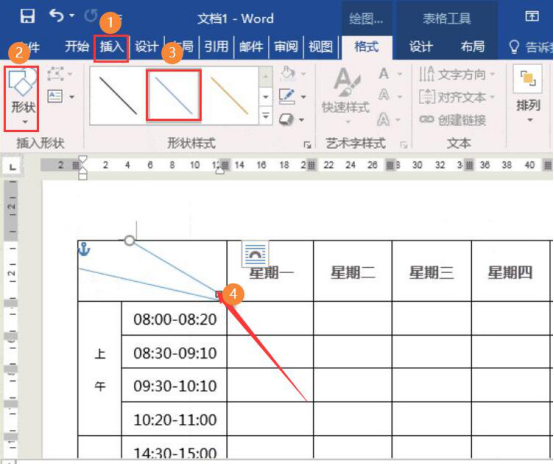Click the Shape Effects icon
Viewport: 554px width, 464px height.
click(287, 119)
